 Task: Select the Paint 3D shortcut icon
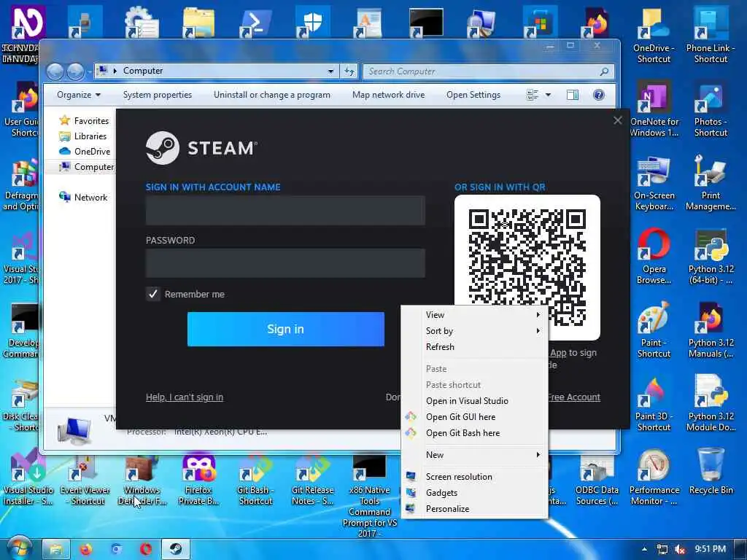point(654,403)
